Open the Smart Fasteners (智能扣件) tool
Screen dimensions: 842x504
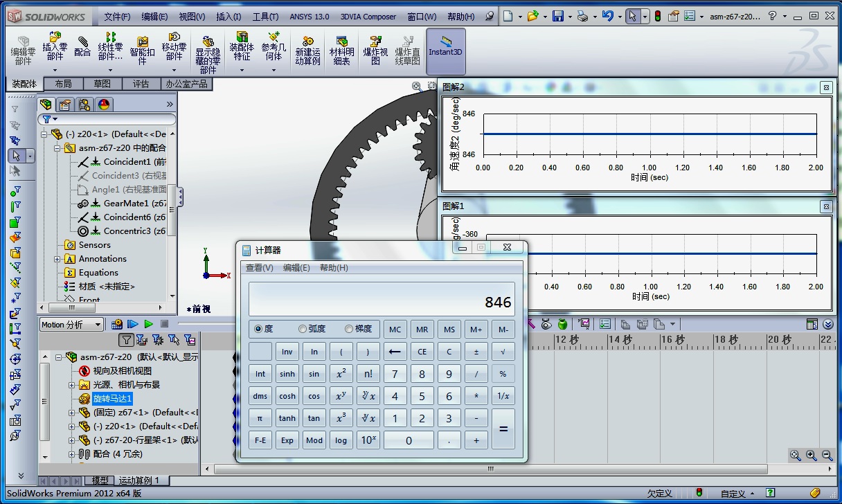[x=142, y=50]
